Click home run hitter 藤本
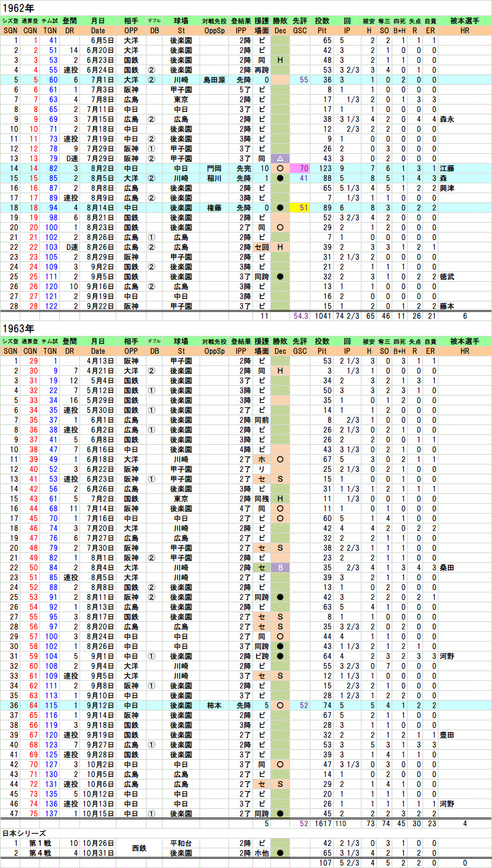492x868 pixels. [448, 306]
